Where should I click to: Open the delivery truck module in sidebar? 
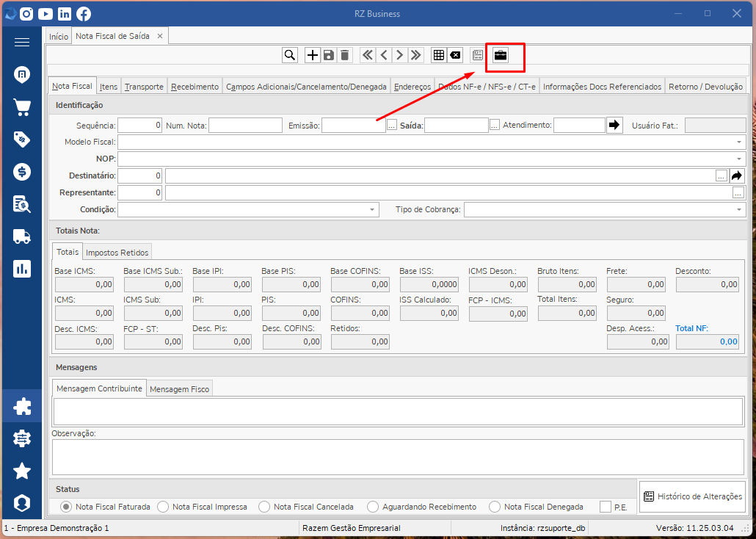tap(22, 236)
